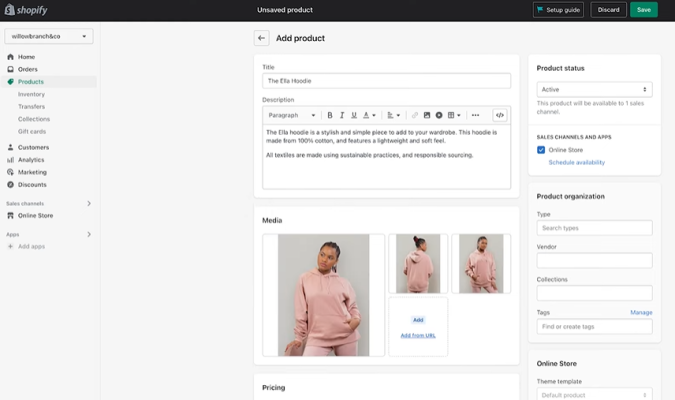Open Collections in the sidebar
The image size is (675, 400).
point(34,119)
